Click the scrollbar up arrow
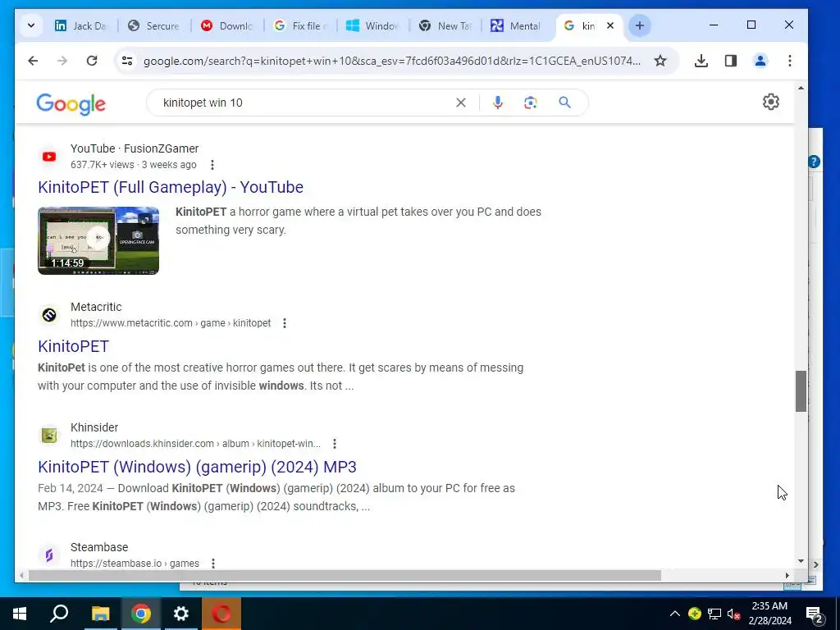Viewport: 840px width, 630px height. tap(801, 88)
